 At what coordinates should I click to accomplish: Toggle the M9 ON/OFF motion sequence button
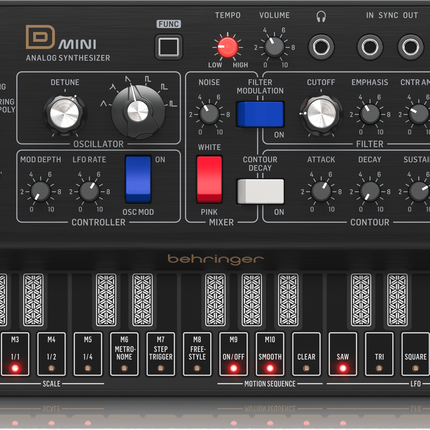click(233, 354)
